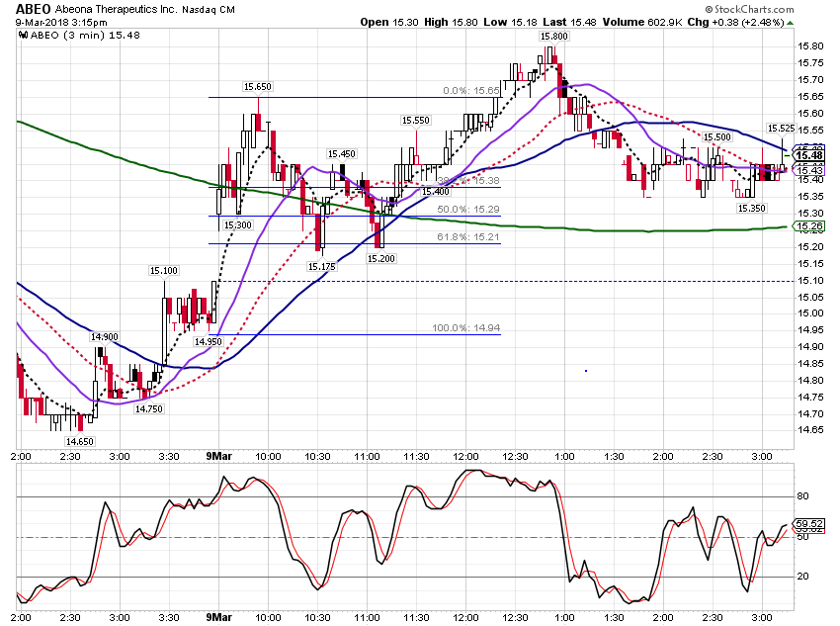Click the 15.525 price label near the close

(781, 129)
